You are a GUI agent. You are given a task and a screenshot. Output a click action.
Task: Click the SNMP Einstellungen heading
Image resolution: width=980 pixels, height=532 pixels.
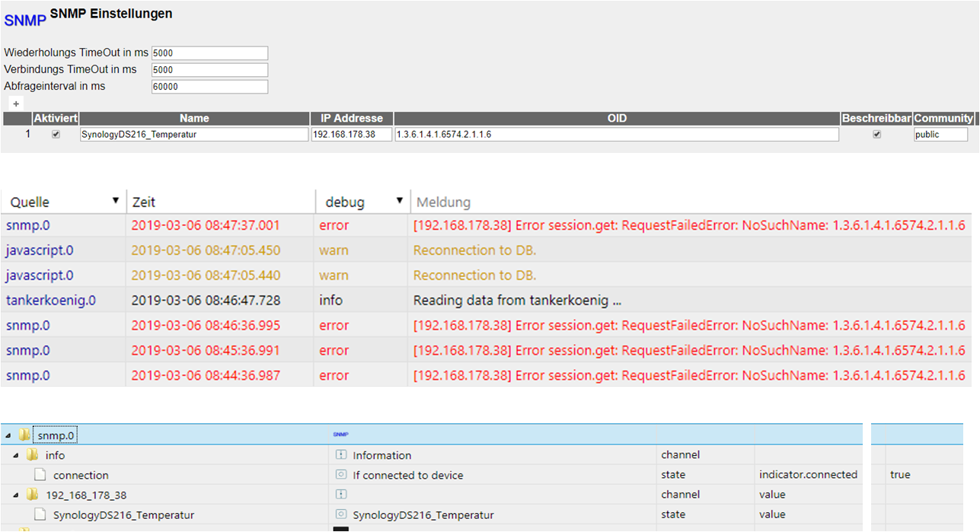(x=111, y=14)
